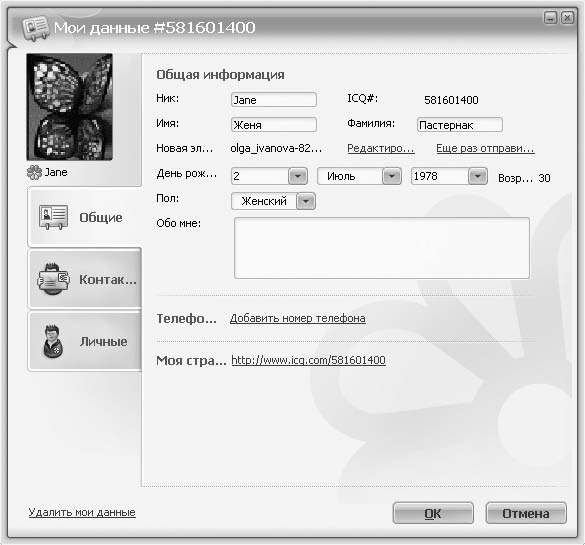Minimize the Мои данные window

point(551,18)
